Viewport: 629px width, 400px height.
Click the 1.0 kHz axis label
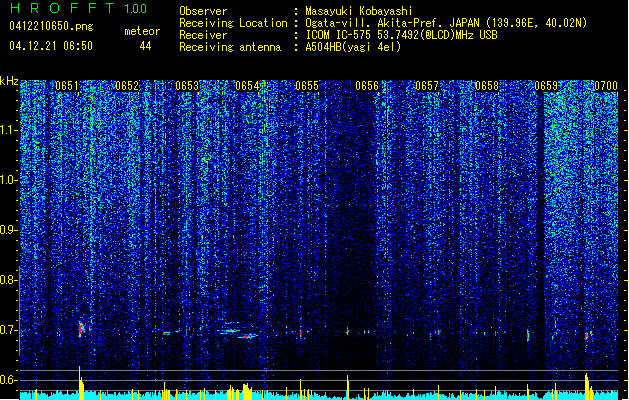point(9,180)
